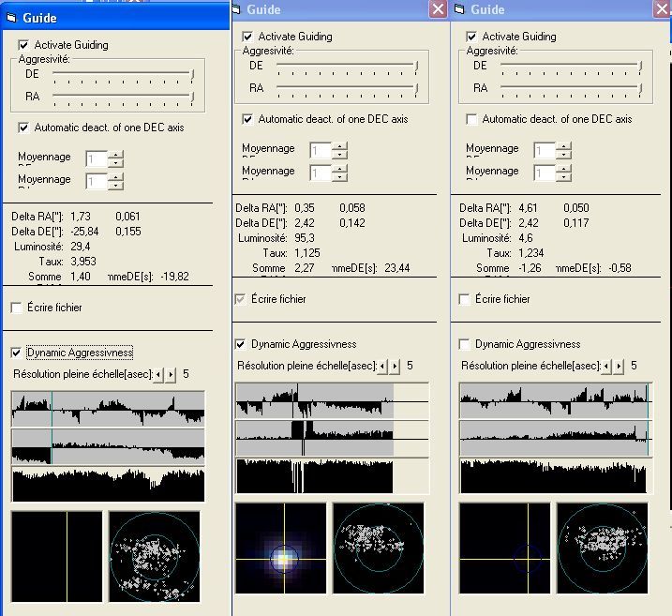Viewport: 672px width, 616px height.
Task: Decrease second Moyennage value in right window
Action: [564, 177]
